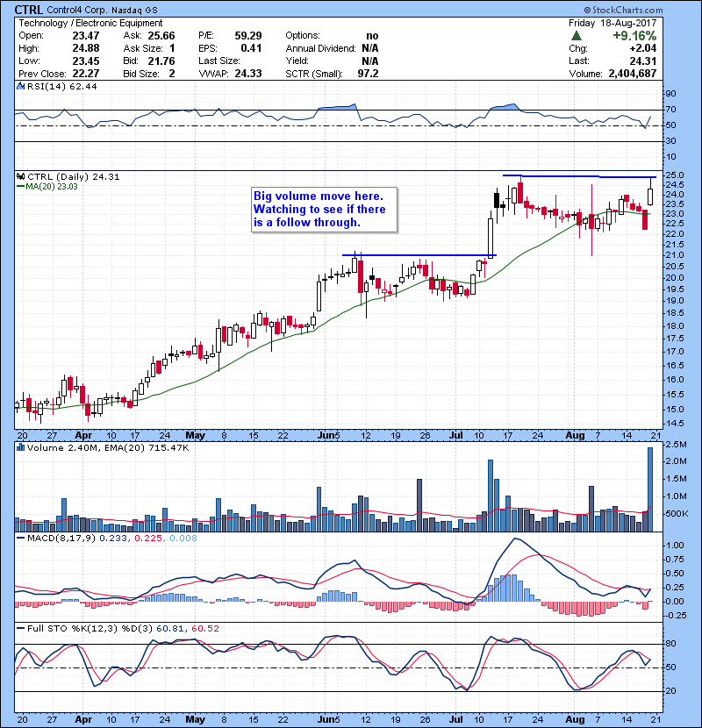Click the Full STO %K value '60.81'
The image size is (702, 728).
pos(169,628)
